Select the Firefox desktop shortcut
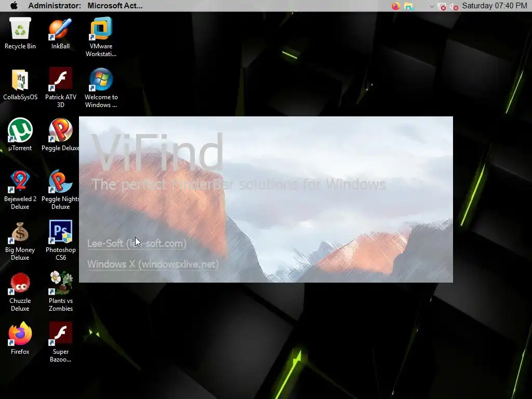This screenshot has width=532, height=399. [20, 339]
